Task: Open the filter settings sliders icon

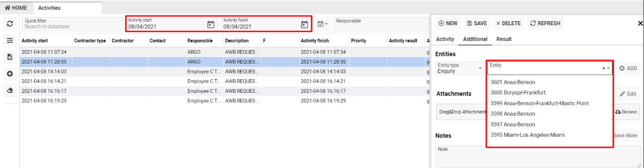Action: pyautogui.click(x=9, y=41)
